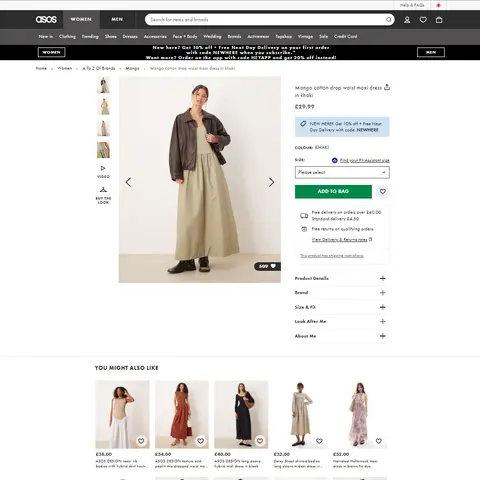Open View Delivery & Returns notes link
The height and width of the screenshot is (480, 480).
coord(339,239)
